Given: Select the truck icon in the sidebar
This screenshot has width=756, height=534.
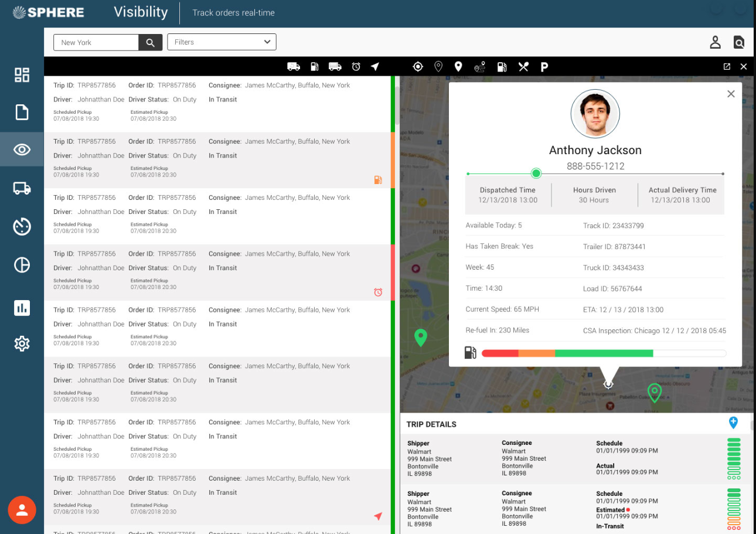Looking at the screenshot, I should tap(22, 188).
